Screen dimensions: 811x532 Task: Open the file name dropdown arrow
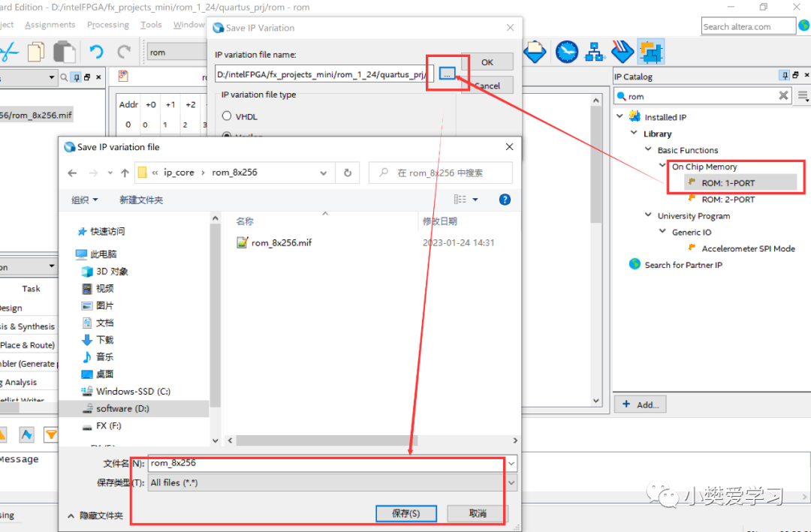click(x=511, y=464)
